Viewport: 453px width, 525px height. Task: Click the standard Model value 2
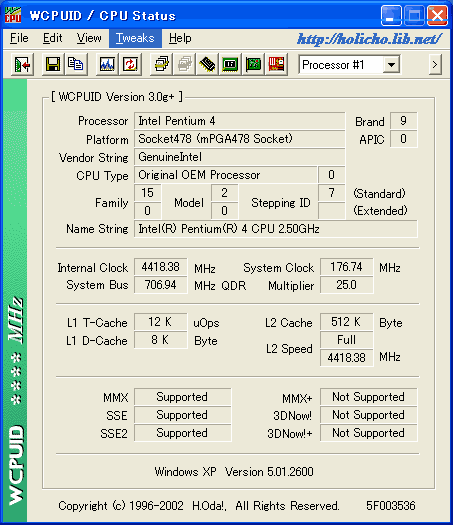[x=225, y=193]
